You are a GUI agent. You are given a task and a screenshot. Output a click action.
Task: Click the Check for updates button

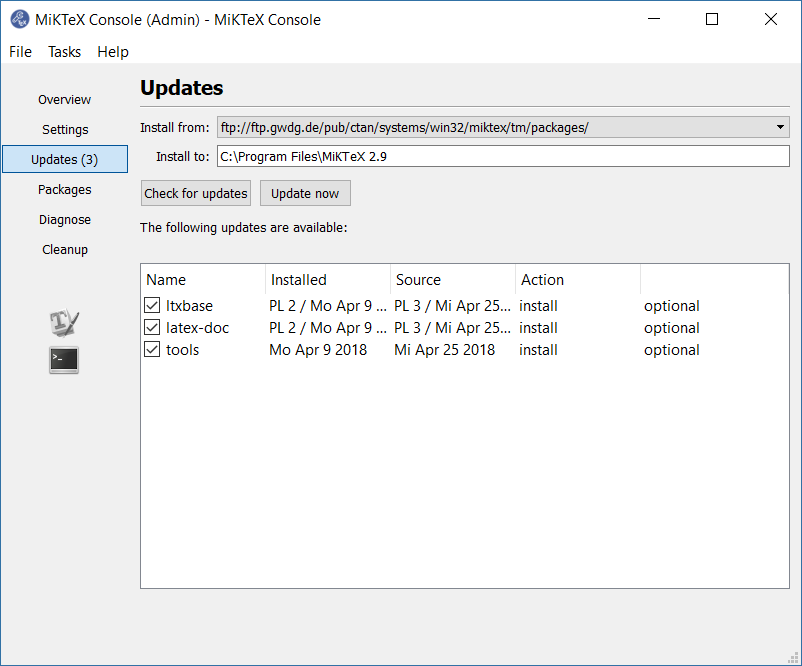(196, 193)
